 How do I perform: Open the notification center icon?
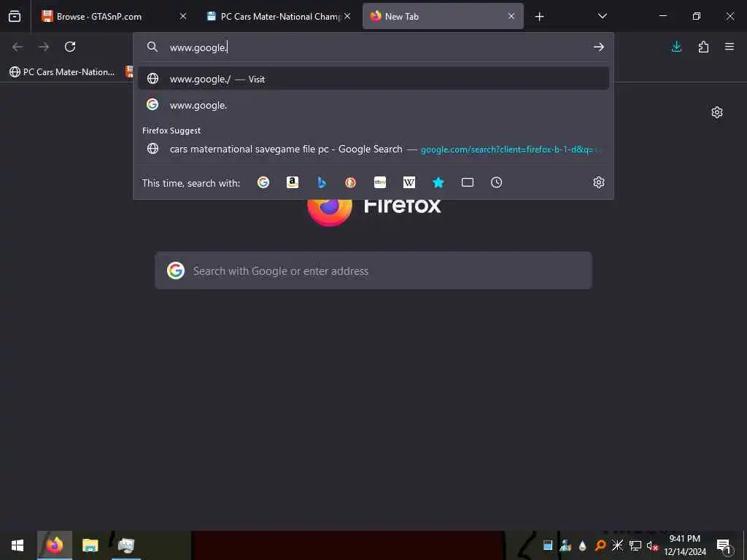tap(724, 545)
